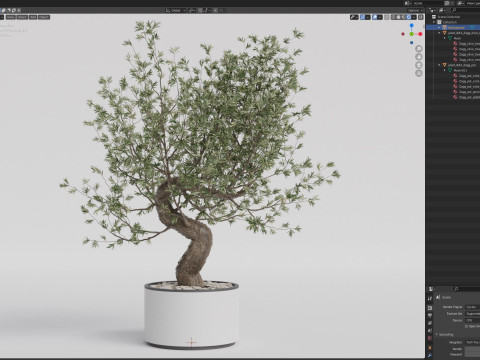Toggle proportional editing in viewport header
Screen dimensions: 480x360
click(215, 10)
